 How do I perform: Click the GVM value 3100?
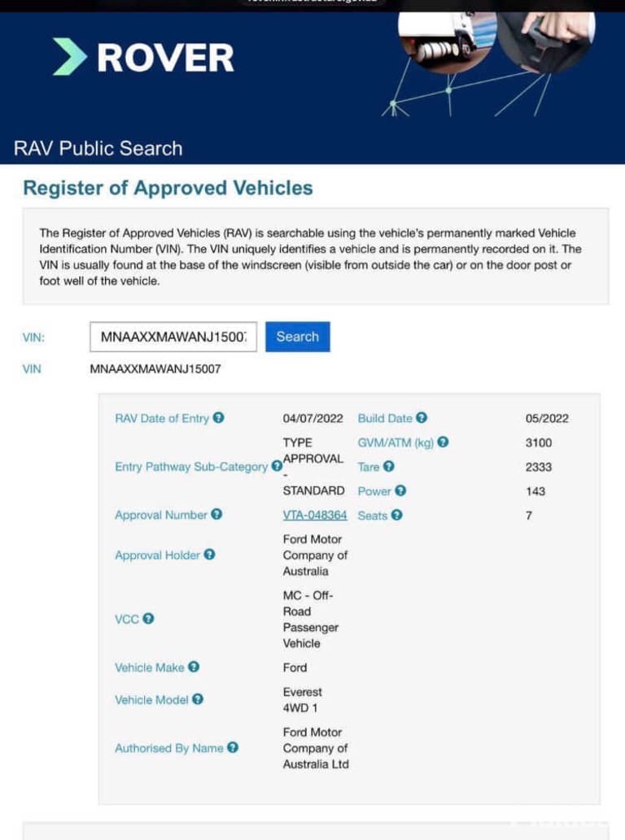pos(539,442)
